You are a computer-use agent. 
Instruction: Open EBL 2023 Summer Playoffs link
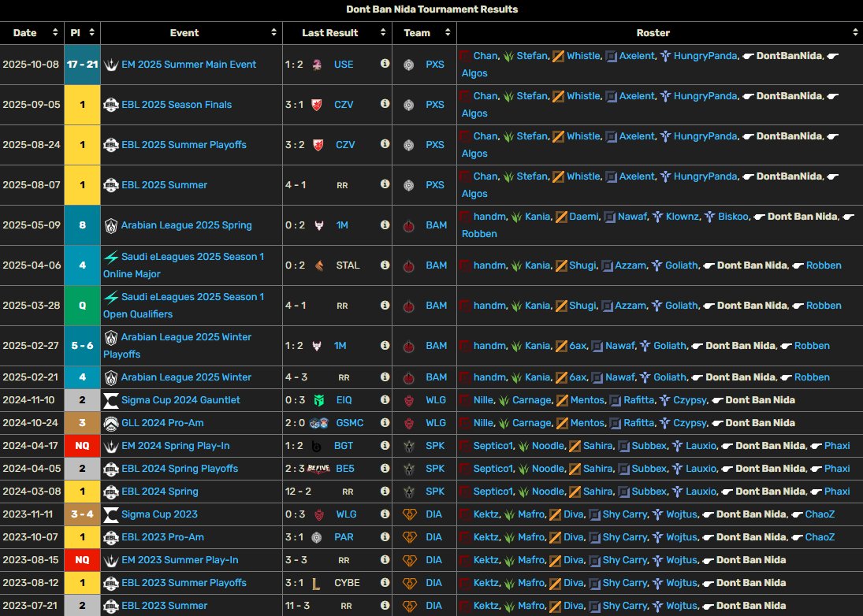pos(184,583)
